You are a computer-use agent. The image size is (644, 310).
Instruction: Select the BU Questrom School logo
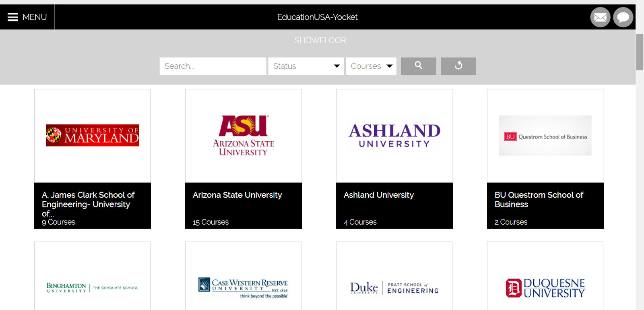[x=545, y=136]
